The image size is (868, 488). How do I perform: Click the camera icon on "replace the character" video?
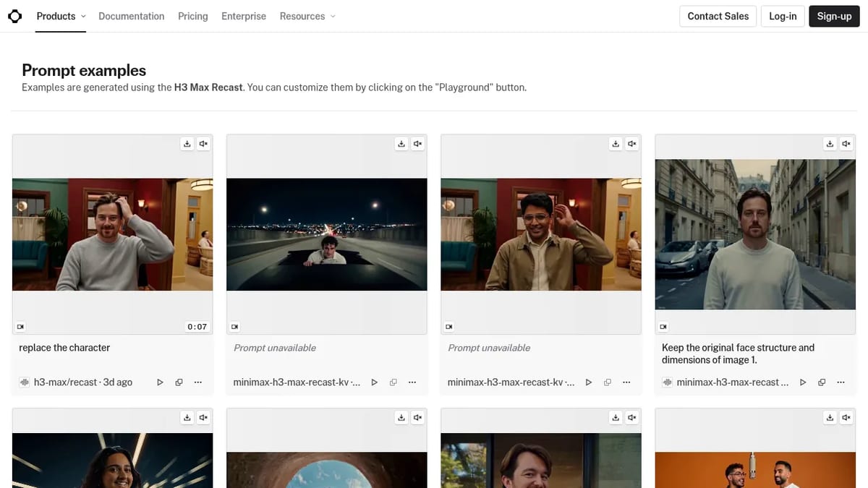click(20, 327)
